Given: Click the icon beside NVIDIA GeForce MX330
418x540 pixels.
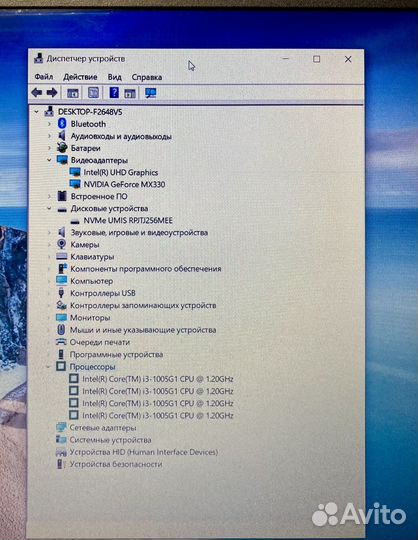Looking at the screenshot, I should pyautogui.click(x=75, y=184).
